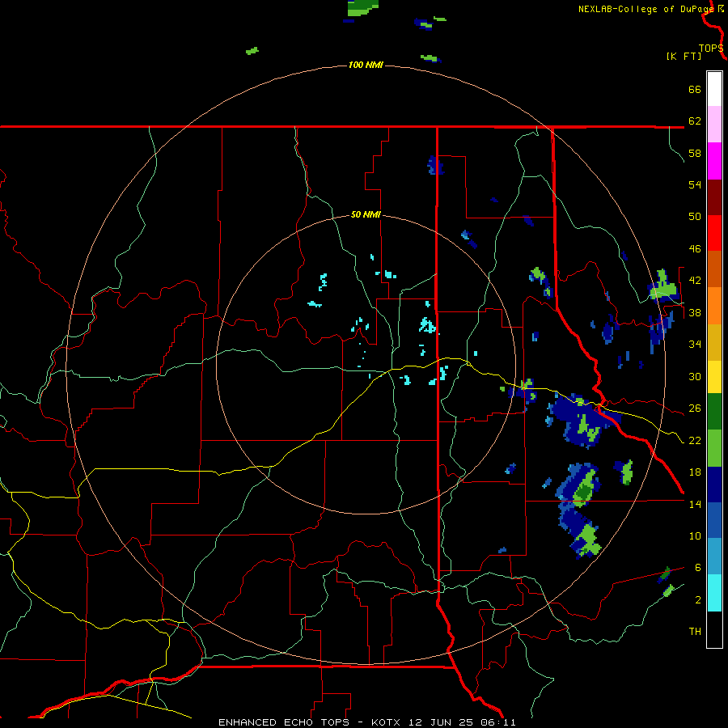Screen dimensions: 728x728
Task: Click the legend label 54
Action: (x=695, y=184)
